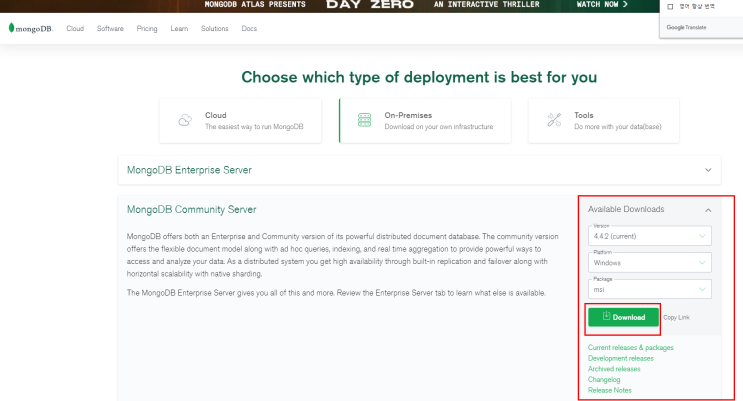Viewport: 743px width, 401px height.
Task: Open the Archived releases link
Action: click(614, 369)
